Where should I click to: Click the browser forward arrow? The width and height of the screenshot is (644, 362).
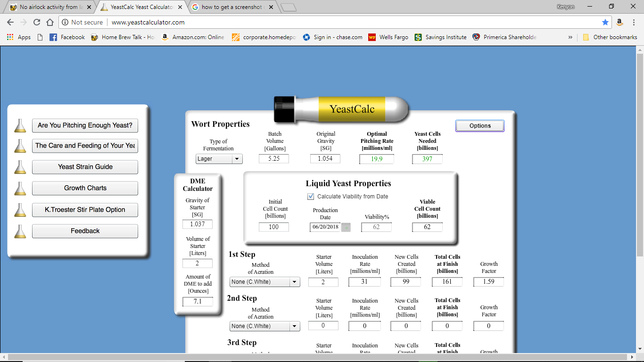[24, 22]
